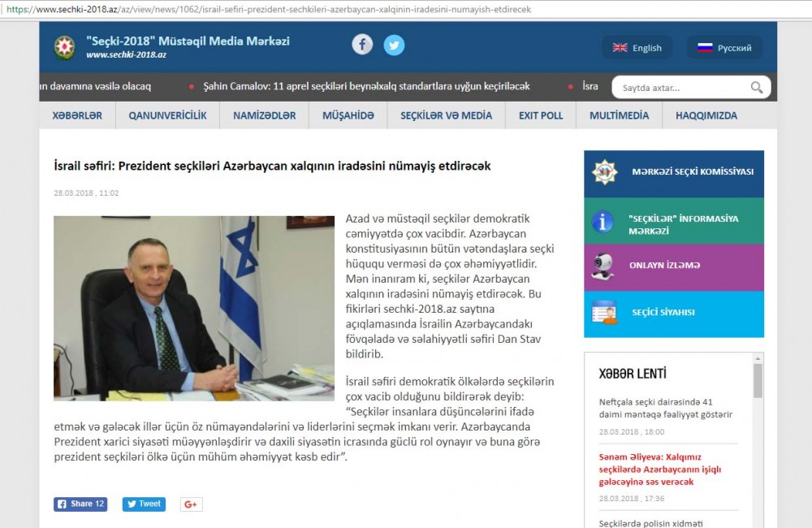812x528 pixels.
Task: Open the Multimedia menu item
Action: coord(619,115)
